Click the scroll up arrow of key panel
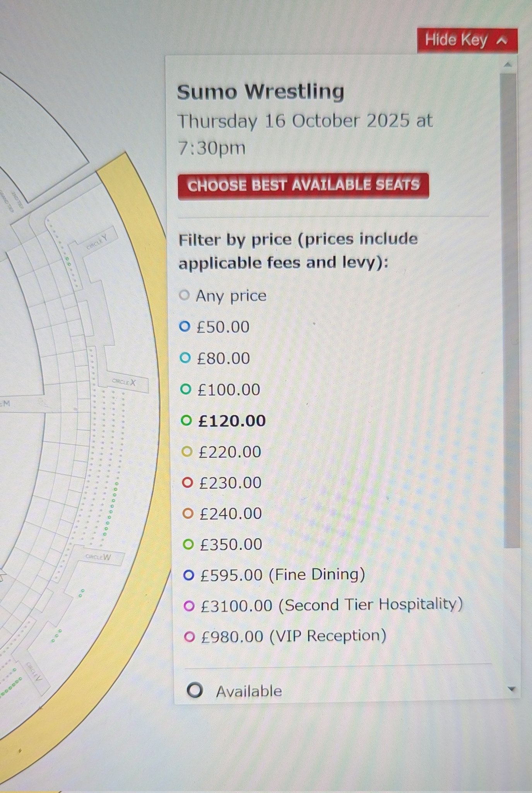The image size is (532, 793). tap(508, 64)
